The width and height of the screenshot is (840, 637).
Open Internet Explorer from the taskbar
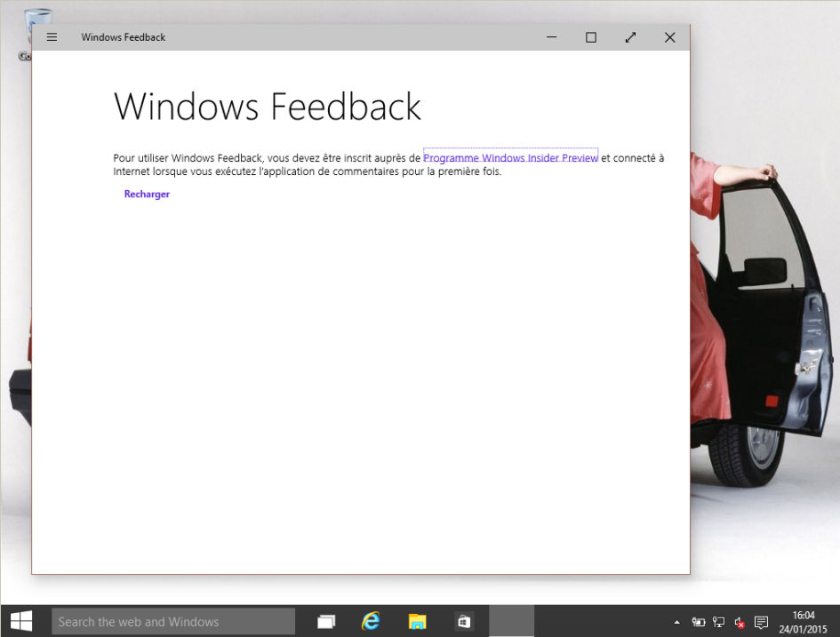coord(371,621)
